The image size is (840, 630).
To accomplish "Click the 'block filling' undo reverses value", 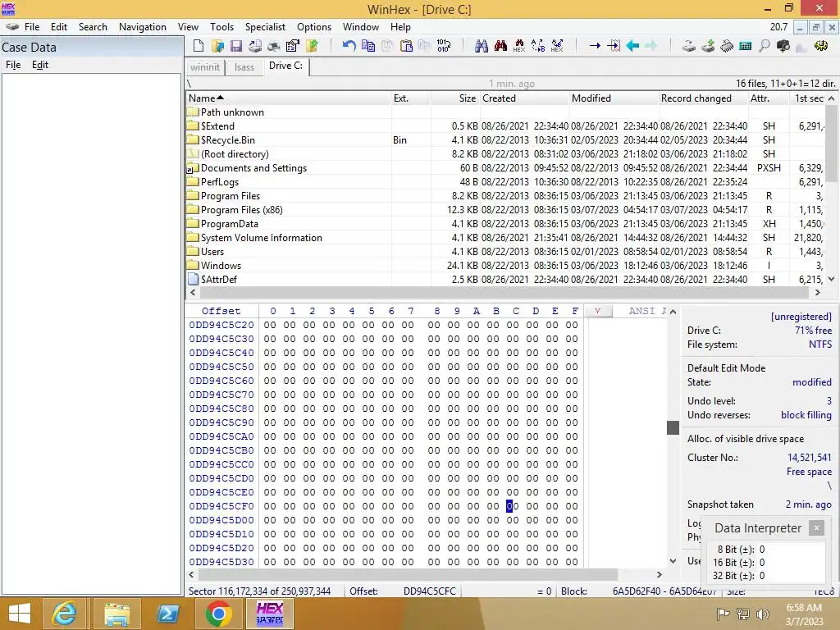I will point(806,415).
